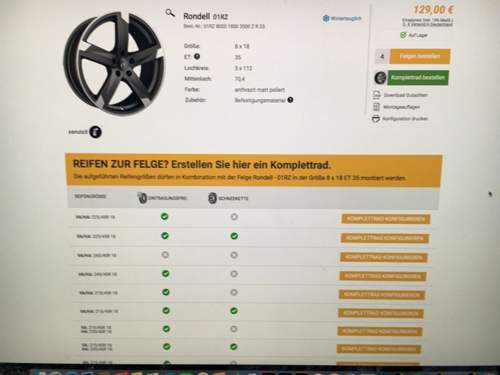Click the Montageauflagen checklist icon
This screenshot has width=500, height=375.
point(376,107)
